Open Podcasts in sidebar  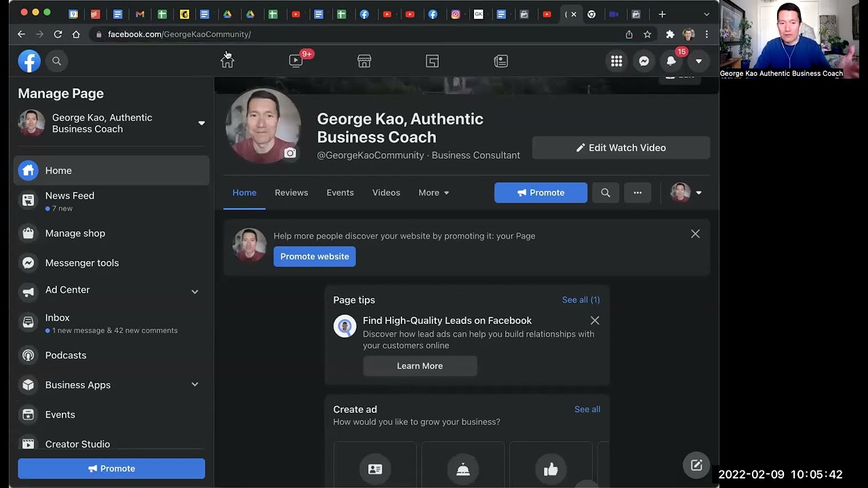tap(111, 355)
